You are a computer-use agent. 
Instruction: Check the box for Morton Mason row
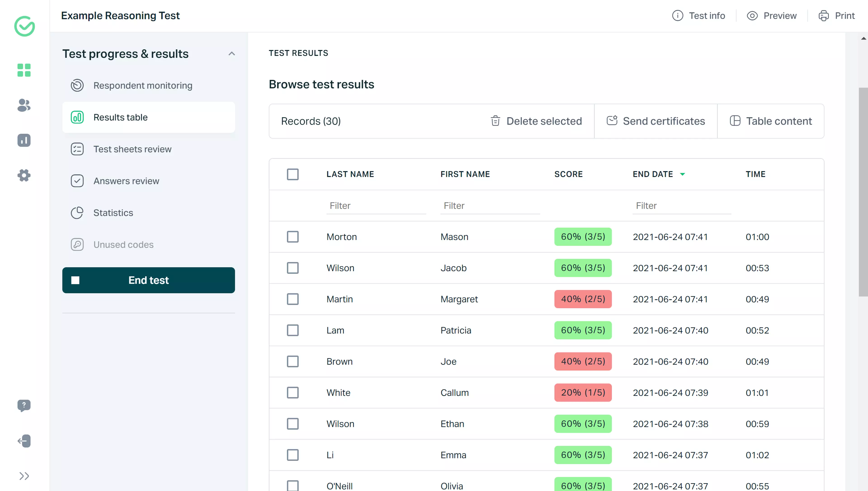(x=292, y=237)
